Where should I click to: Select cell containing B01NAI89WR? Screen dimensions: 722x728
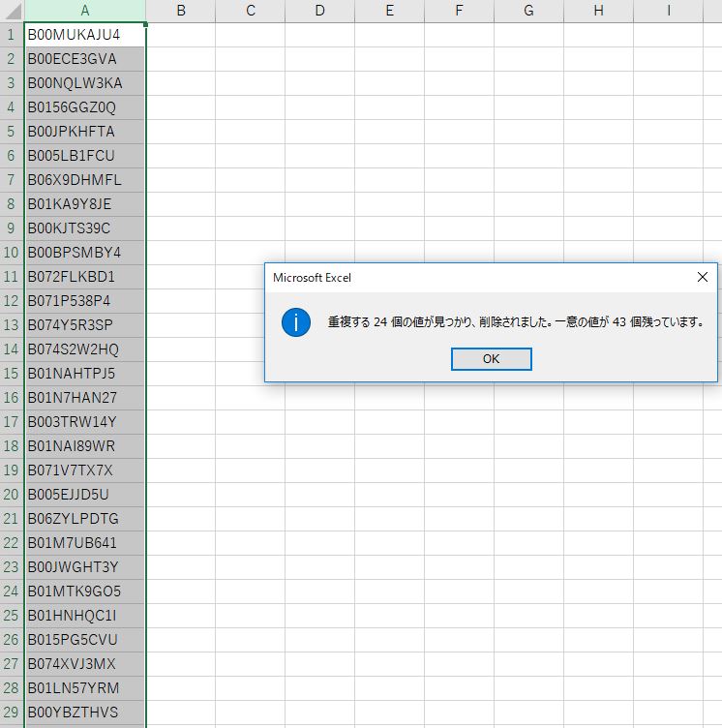click(85, 445)
